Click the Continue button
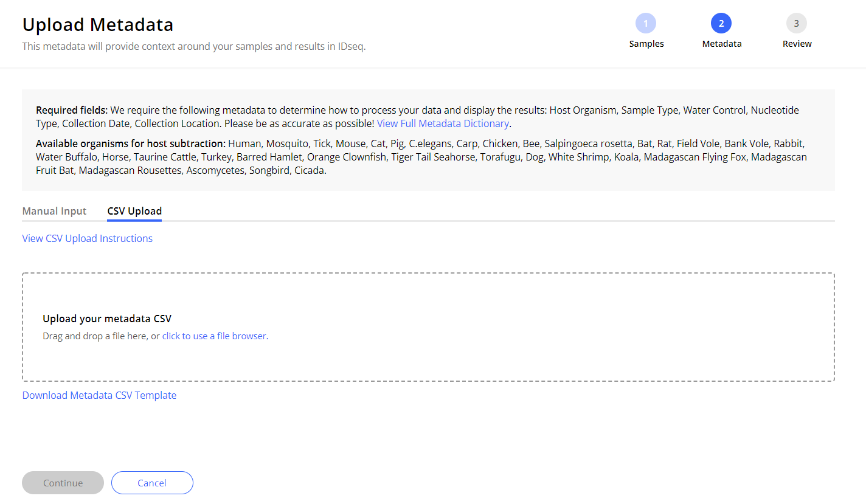Viewport: 866px width, 504px height. pos(63,483)
